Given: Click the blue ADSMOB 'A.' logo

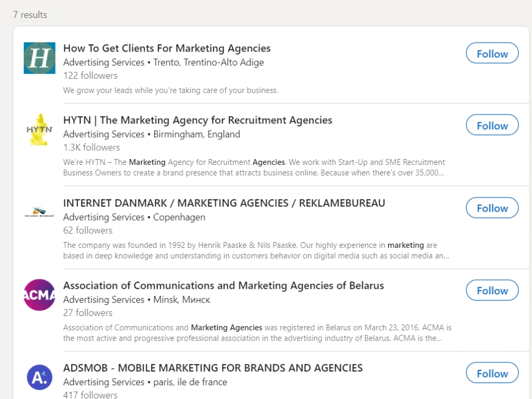Looking at the screenshot, I should tap(39, 377).
